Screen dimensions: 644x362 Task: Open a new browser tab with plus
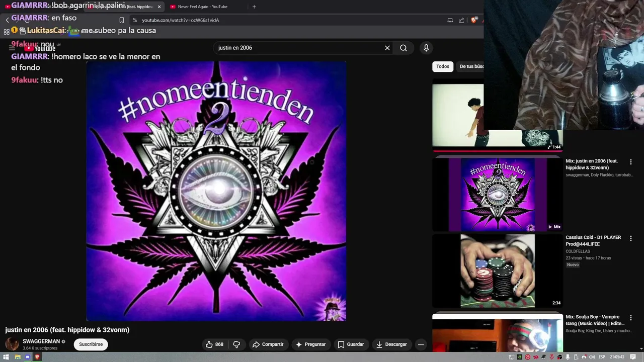[x=254, y=7]
